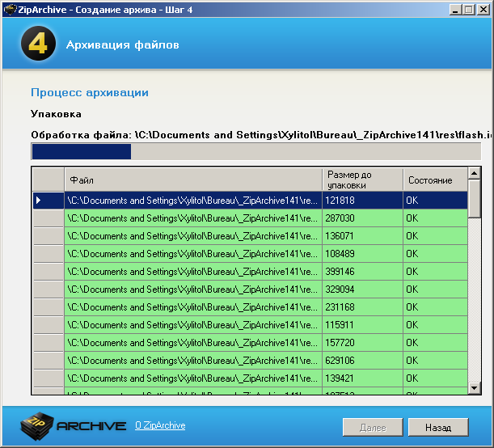Click the Обработка файла path label

pos(261,135)
